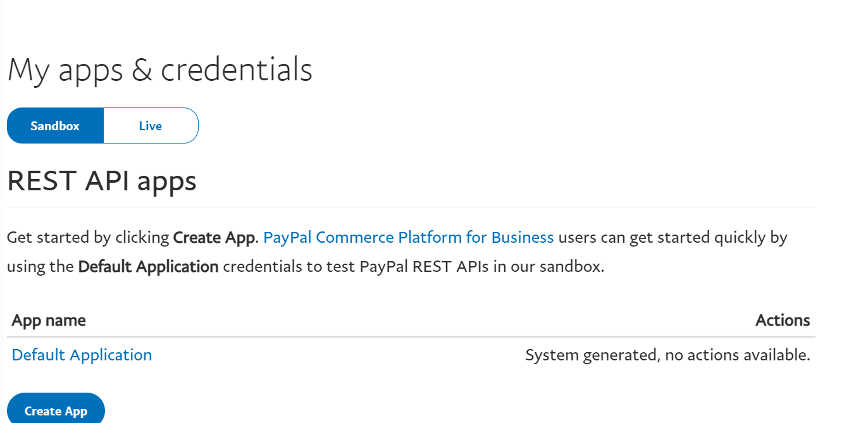Switch to the Sandbox environment
Screen dimensions: 868x423
click(55, 126)
